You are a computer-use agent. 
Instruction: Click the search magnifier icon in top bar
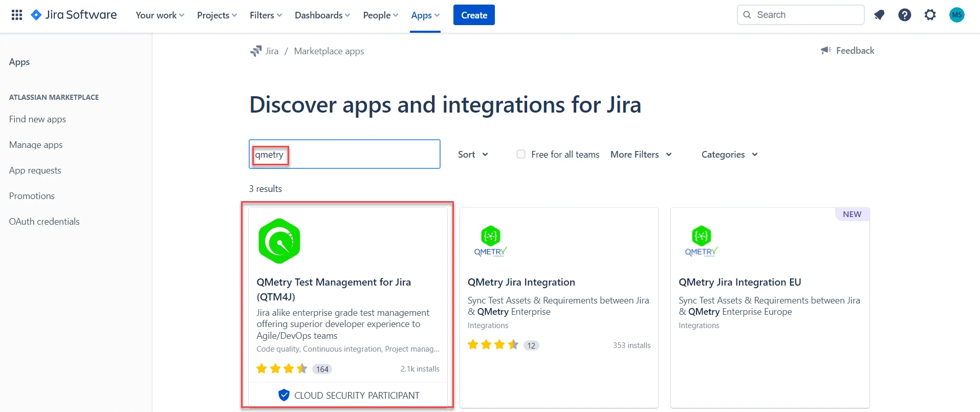(747, 15)
